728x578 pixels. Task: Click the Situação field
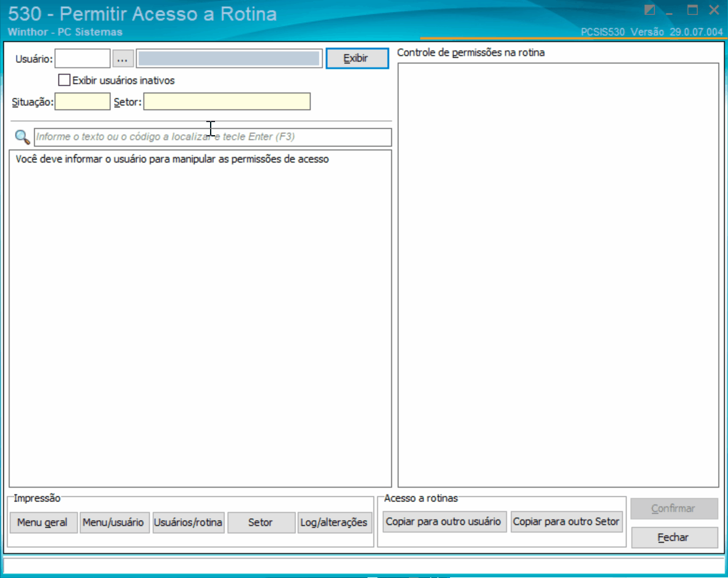83,102
